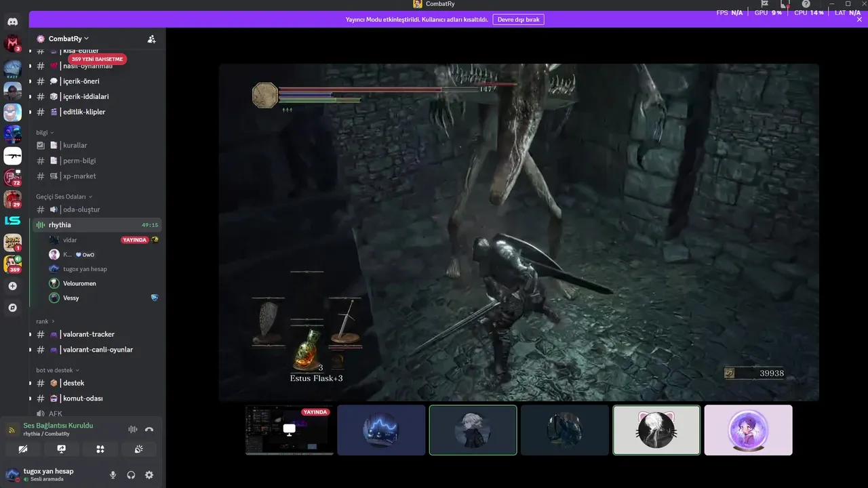Select the purple avatar participant tile
This screenshot has height=488, width=868.
tap(748, 430)
